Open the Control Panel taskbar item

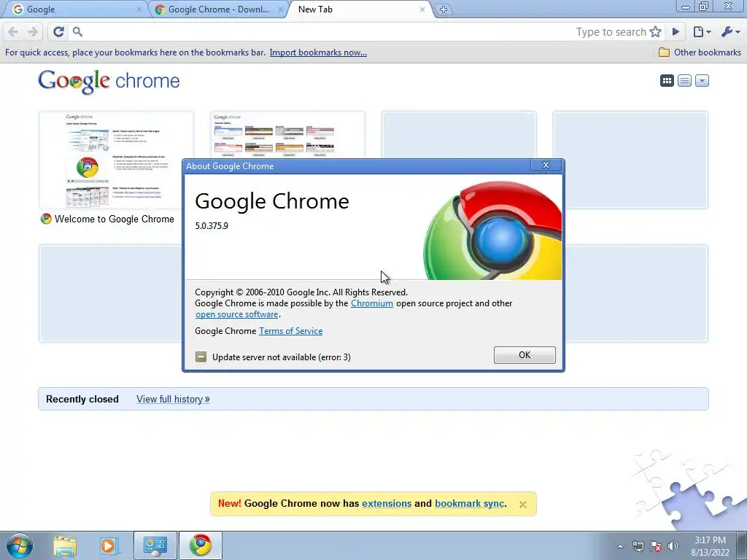pos(155,545)
